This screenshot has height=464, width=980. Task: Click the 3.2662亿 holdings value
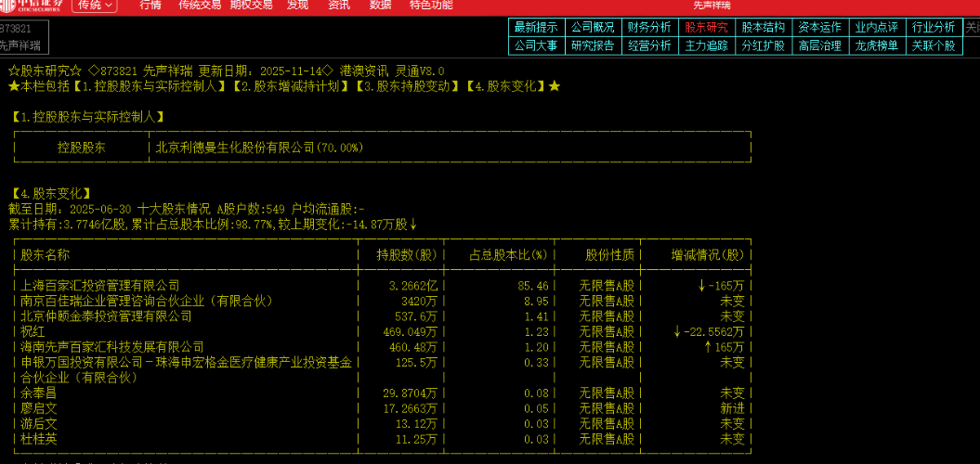coord(412,286)
